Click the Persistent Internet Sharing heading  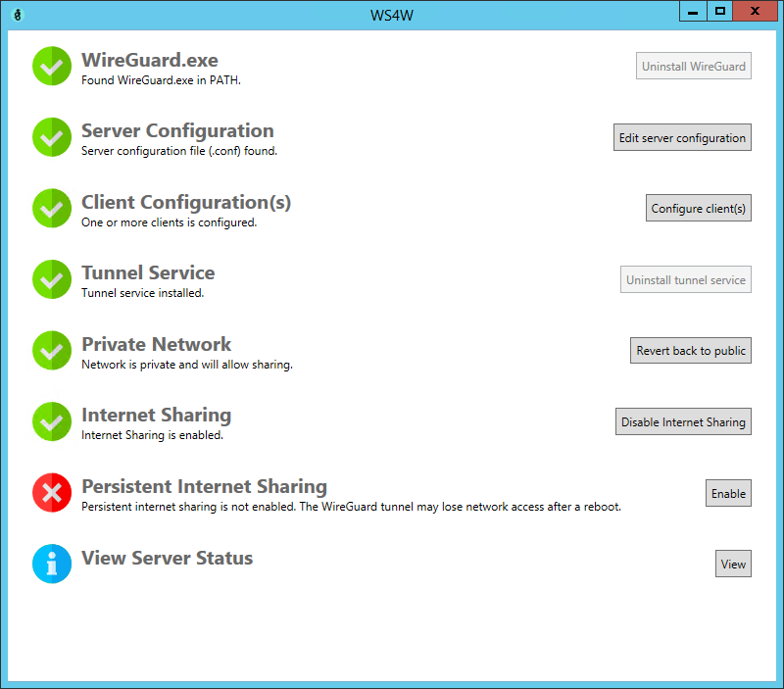pyautogui.click(x=205, y=486)
